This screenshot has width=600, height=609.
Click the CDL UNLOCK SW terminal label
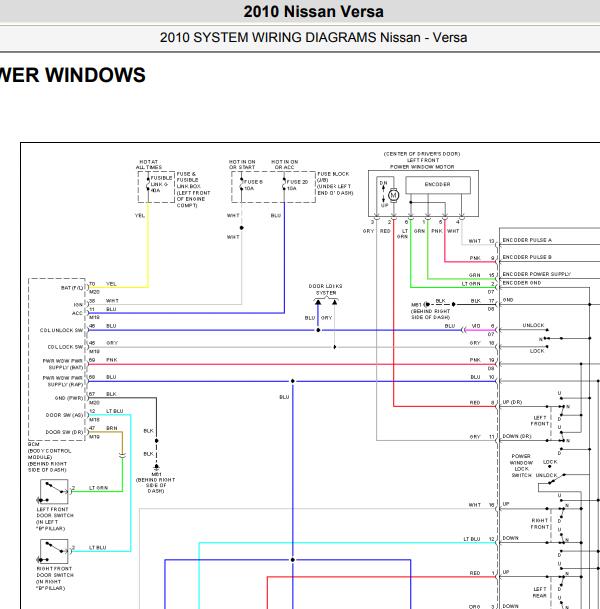click(61, 330)
